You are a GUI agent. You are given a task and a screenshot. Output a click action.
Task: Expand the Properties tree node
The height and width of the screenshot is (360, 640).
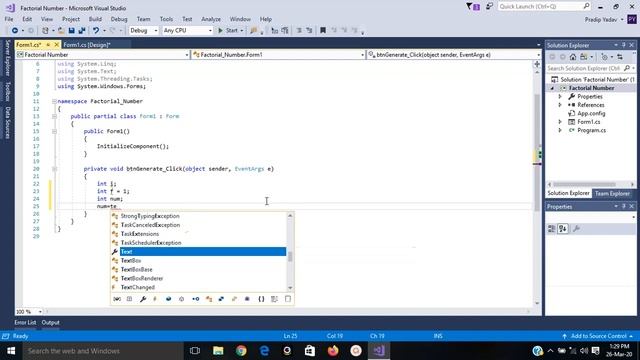coord(560,97)
